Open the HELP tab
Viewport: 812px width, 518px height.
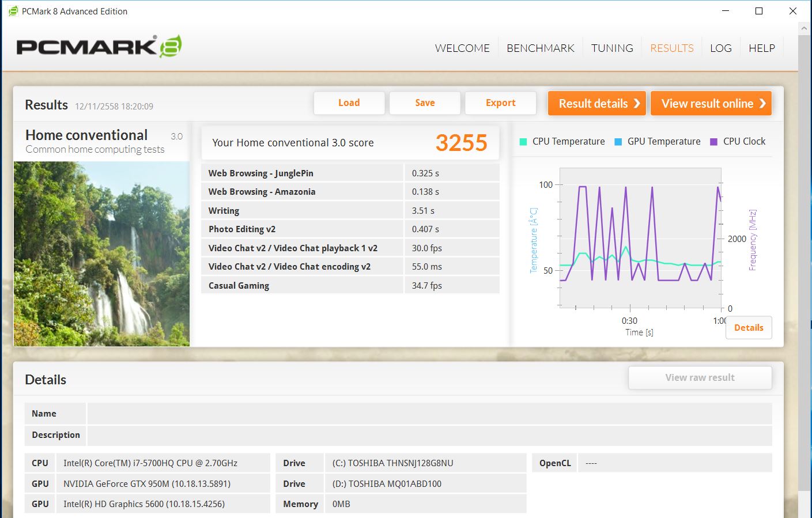[x=762, y=48]
